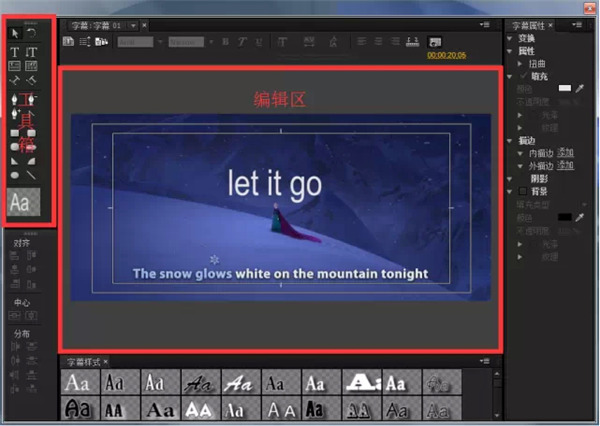The image size is (600, 426).
Task: Collapse the 变换 section
Action: click(x=510, y=38)
